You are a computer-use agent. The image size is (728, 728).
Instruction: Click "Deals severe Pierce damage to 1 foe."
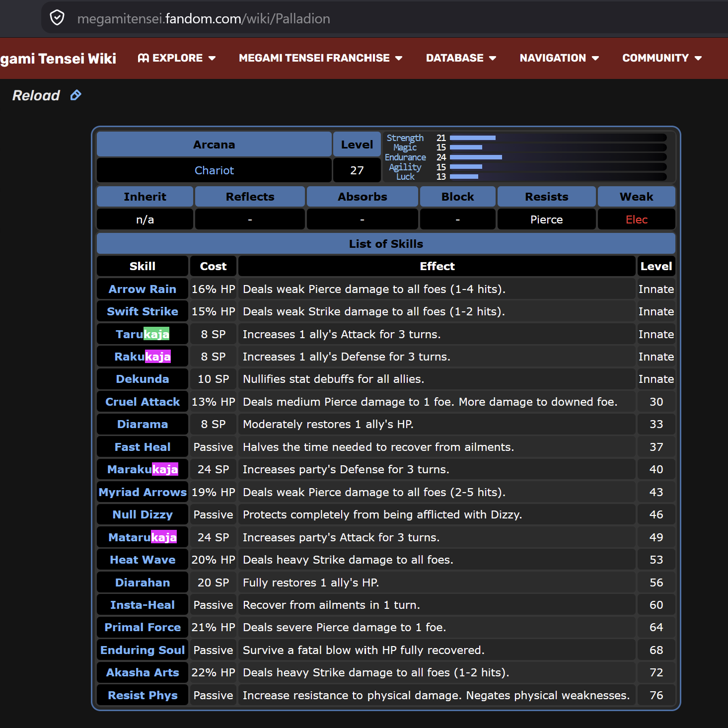pos(344,627)
